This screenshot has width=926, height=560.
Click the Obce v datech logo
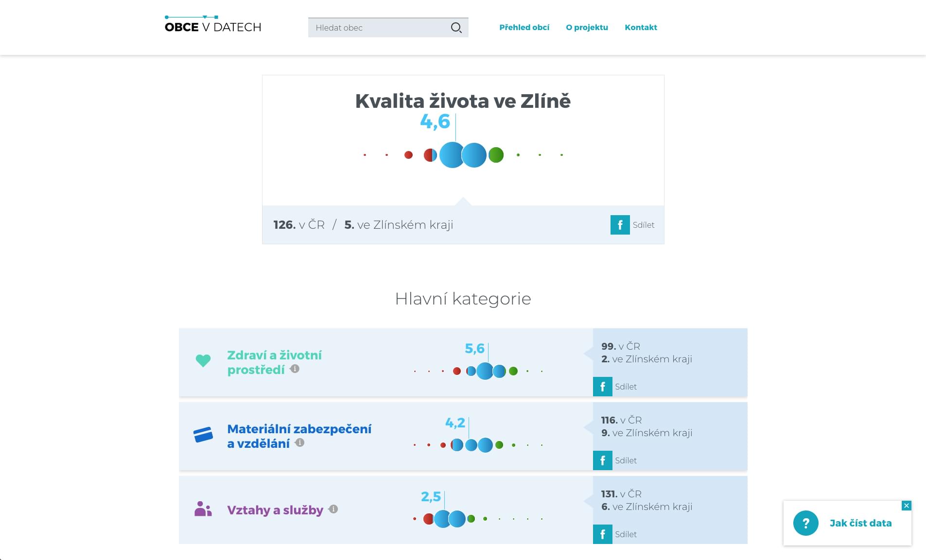click(x=213, y=24)
